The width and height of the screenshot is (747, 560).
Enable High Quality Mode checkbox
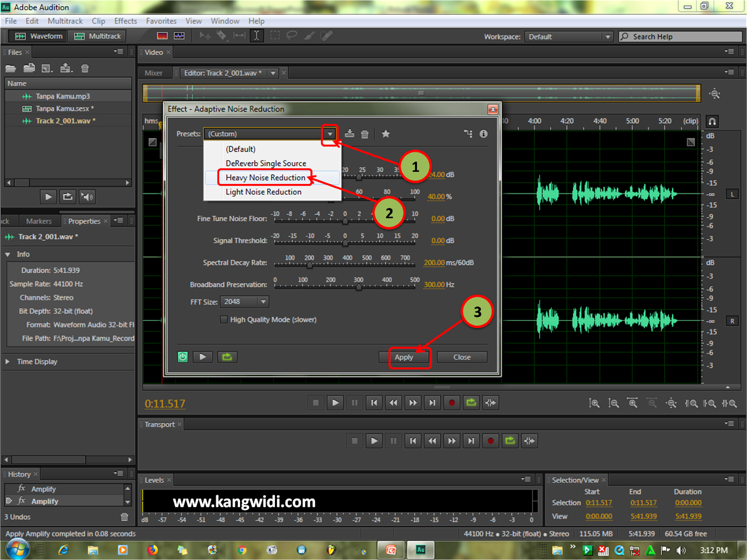click(x=224, y=320)
